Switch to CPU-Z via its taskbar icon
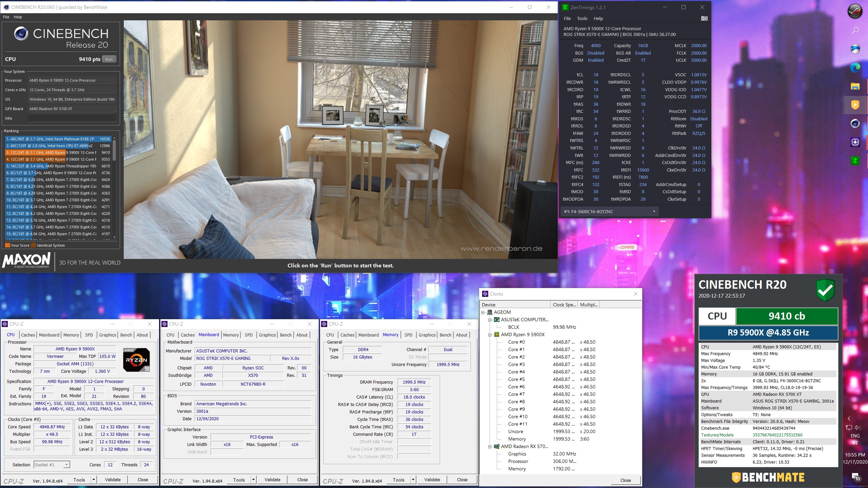 [x=855, y=142]
